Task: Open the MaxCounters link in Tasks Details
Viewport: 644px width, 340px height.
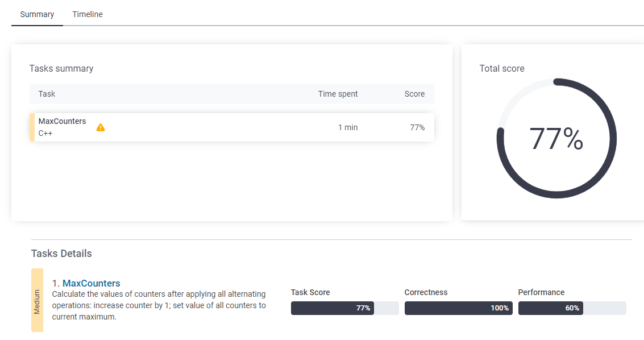Action: (91, 283)
